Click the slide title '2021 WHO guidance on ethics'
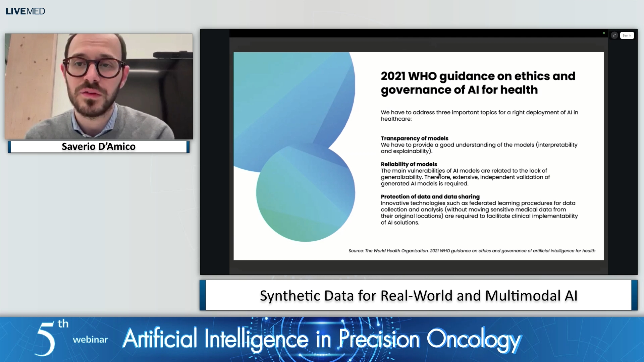This screenshot has width=644, height=362. (x=478, y=83)
